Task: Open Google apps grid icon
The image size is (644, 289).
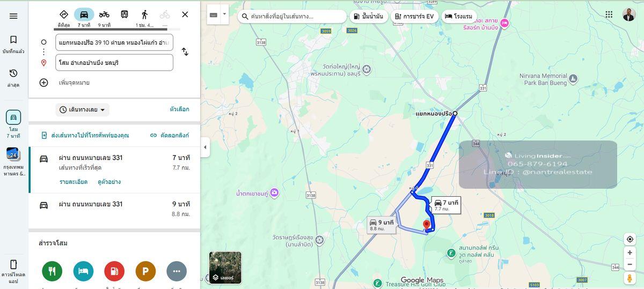Action: [609, 14]
